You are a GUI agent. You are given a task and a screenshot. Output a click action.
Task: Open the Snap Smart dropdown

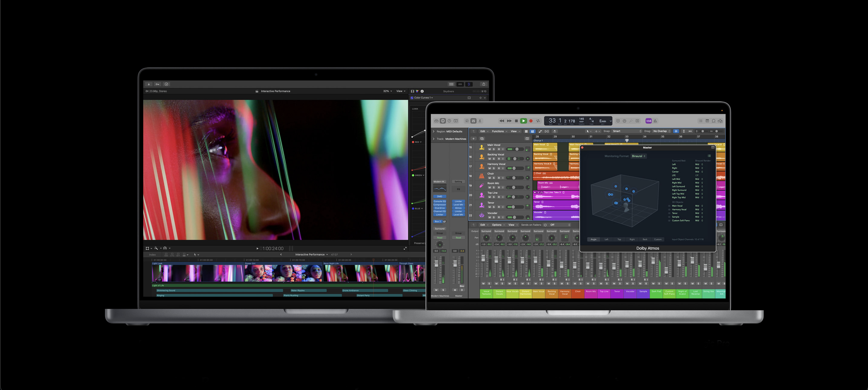click(x=627, y=131)
